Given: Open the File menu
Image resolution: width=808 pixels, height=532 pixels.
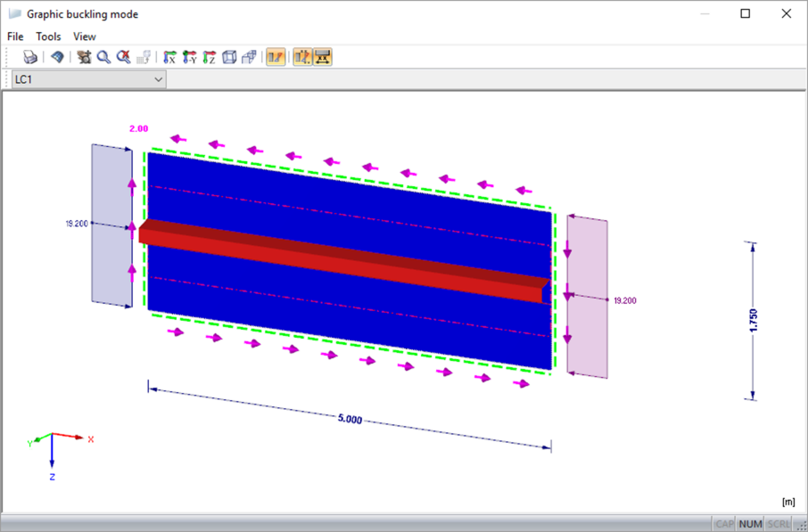Looking at the screenshot, I should tap(14, 37).
